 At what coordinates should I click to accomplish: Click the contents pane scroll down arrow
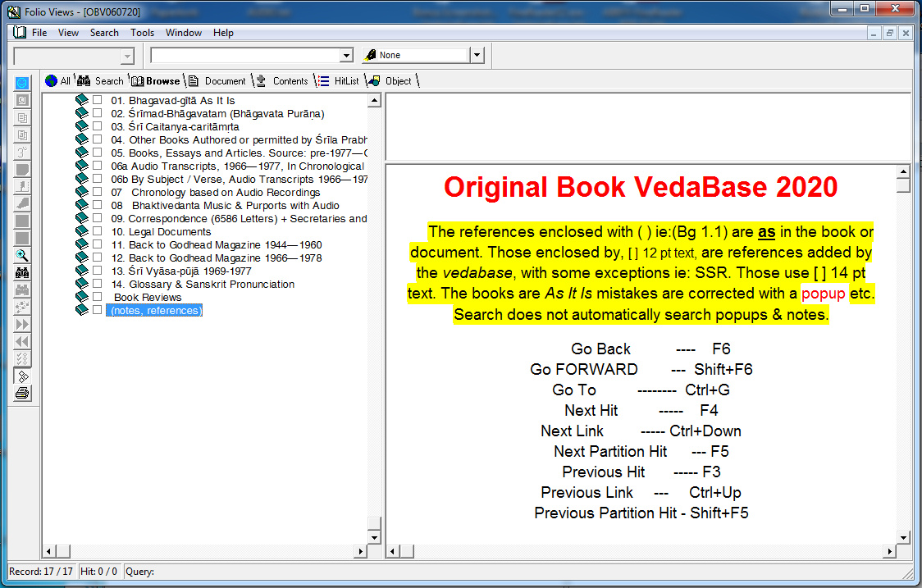(x=374, y=537)
